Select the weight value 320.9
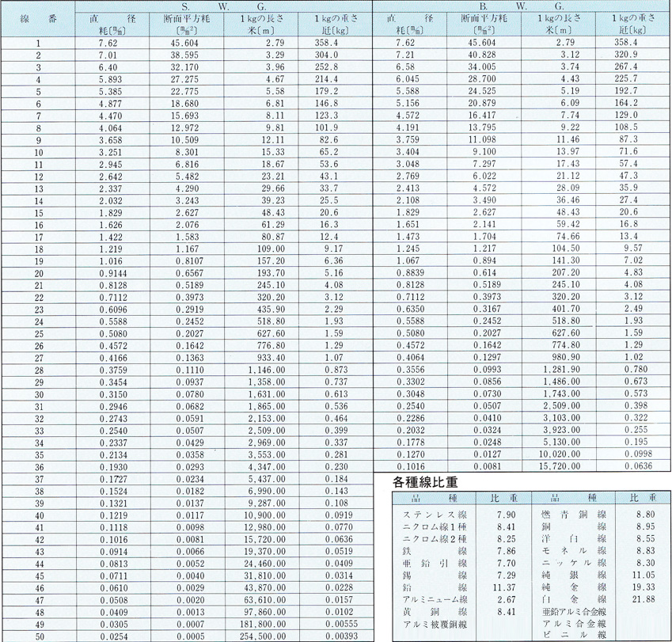Image resolution: width=672 pixels, height=642 pixels. point(626,55)
